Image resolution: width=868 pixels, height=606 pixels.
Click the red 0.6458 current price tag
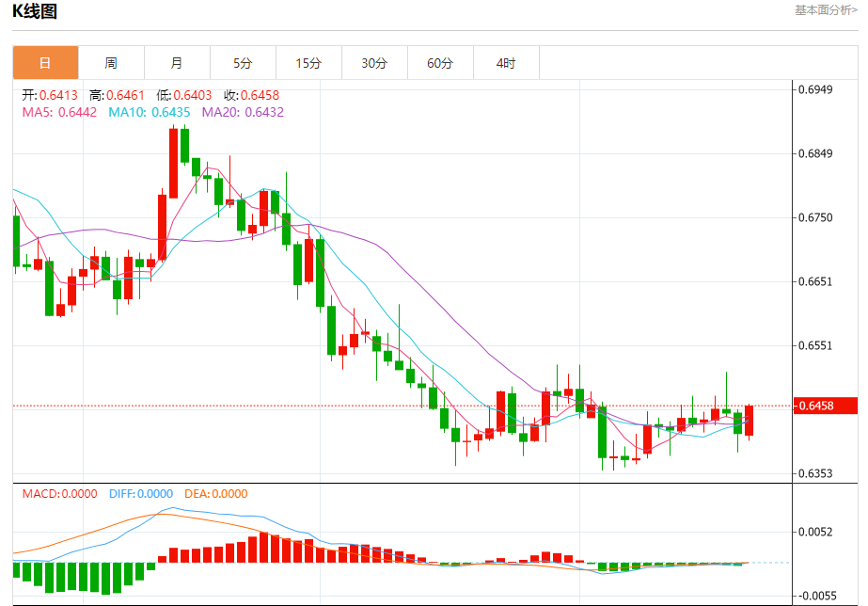825,406
